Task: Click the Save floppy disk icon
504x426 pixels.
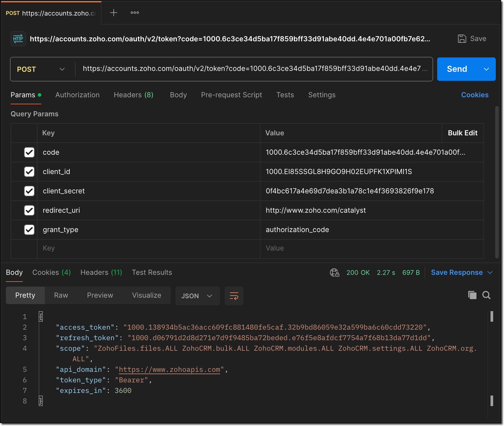Action: pyautogui.click(x=462, y=39)
